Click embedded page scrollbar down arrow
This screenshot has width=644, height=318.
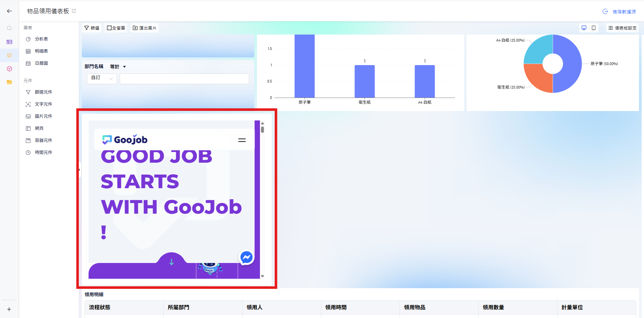262,276
